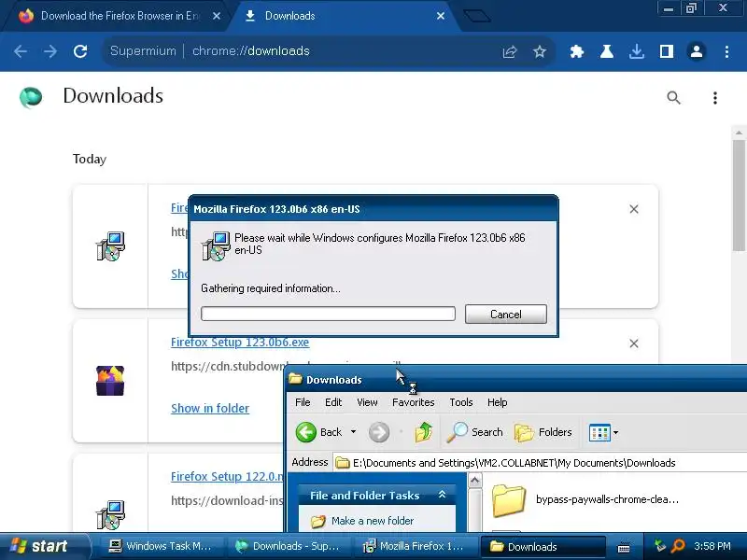Select the bypass-paywalls-chrome-clean folder

[585, 499]
